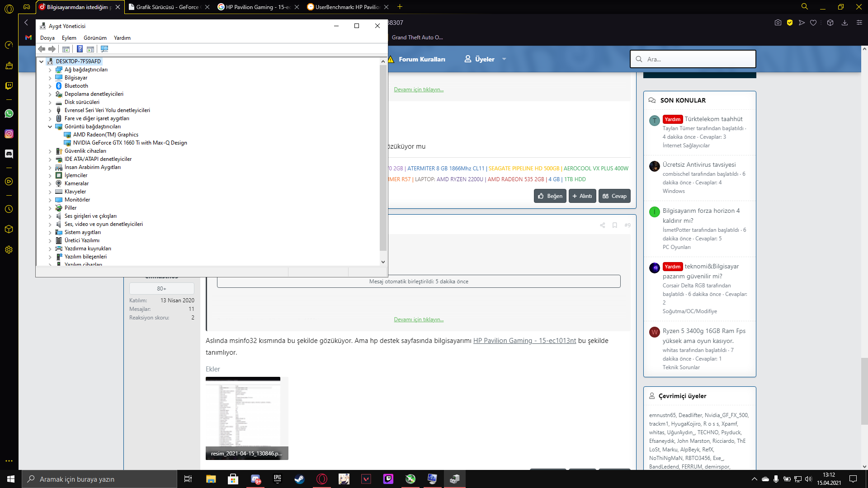Open Twitch panel in Opera sidebar

9,86
